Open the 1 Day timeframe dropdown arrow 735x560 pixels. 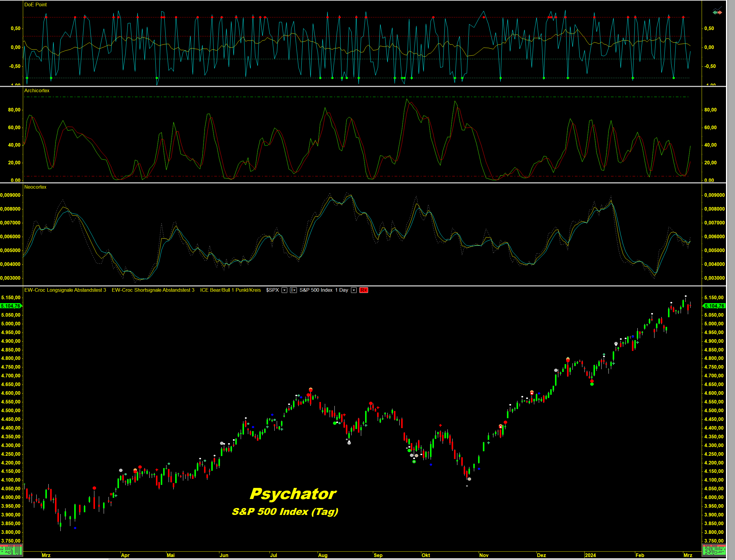[354, 290]
